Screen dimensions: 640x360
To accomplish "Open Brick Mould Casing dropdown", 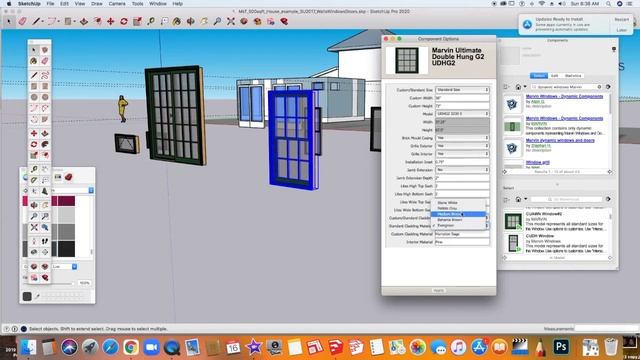I will 462,138.
